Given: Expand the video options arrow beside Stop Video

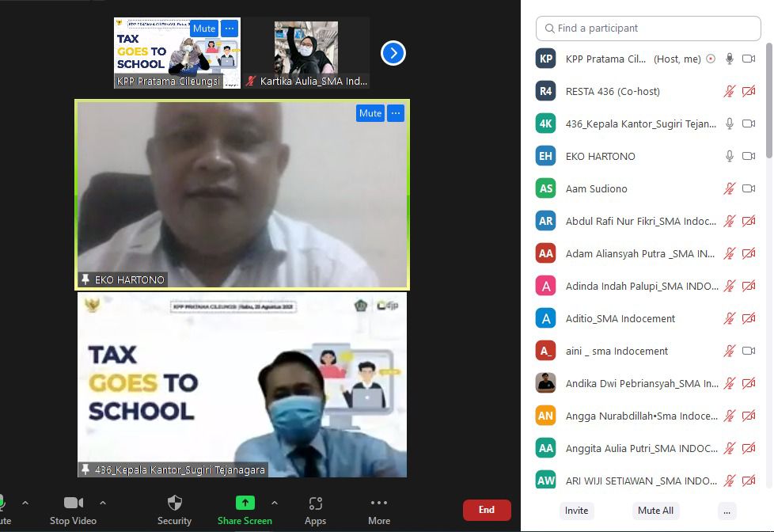Looking at the screenshot, I should [x=103, y=503].
